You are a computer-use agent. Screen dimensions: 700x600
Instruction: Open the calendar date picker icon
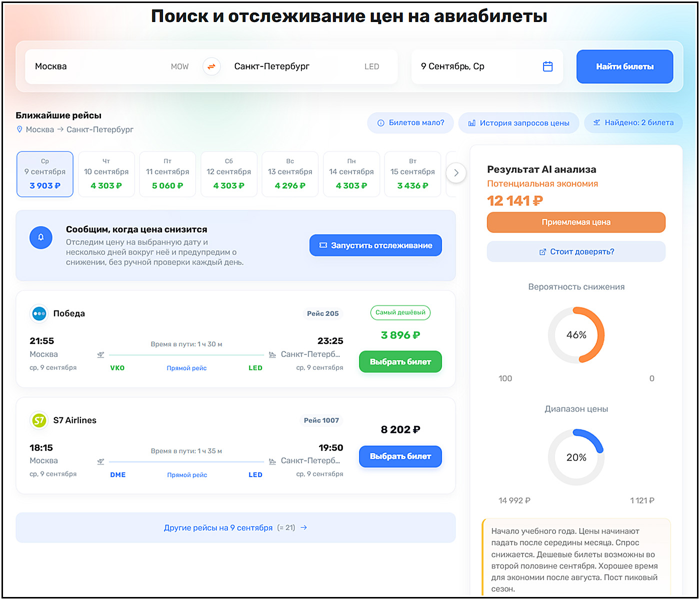(x=547, y=66)
